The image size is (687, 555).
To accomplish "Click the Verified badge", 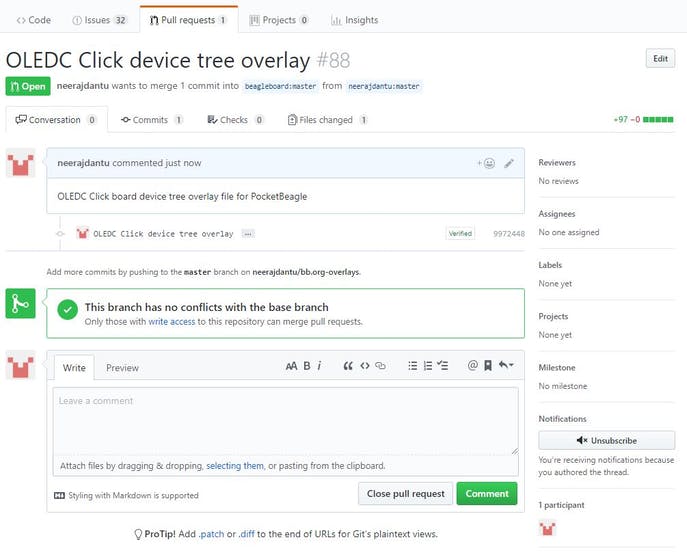I will (460, 233).
